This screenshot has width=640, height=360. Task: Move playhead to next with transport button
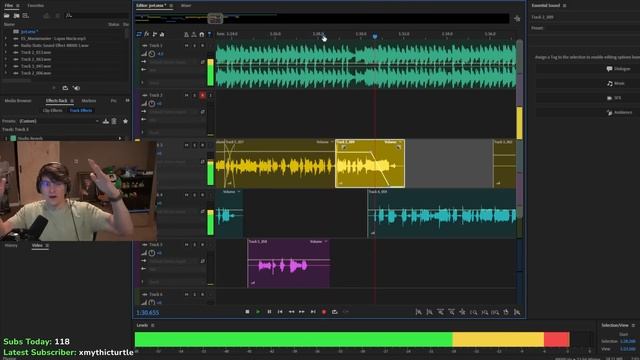pyautogui.click(x=313, y=312)
